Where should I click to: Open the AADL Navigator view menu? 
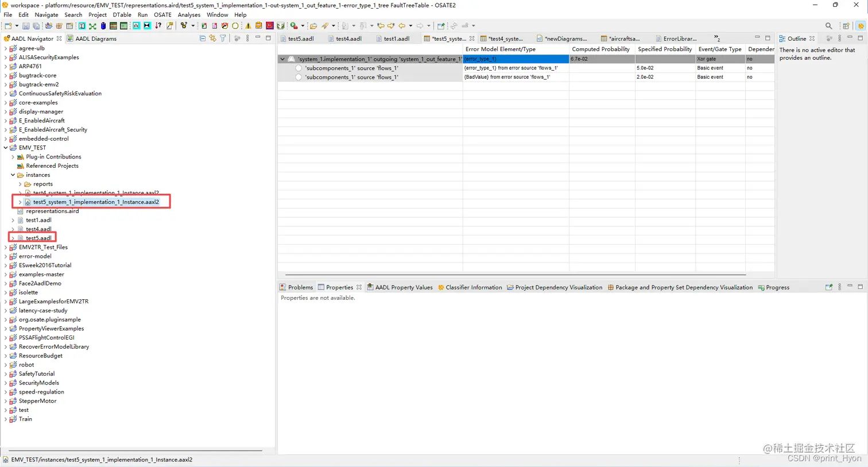247,38
